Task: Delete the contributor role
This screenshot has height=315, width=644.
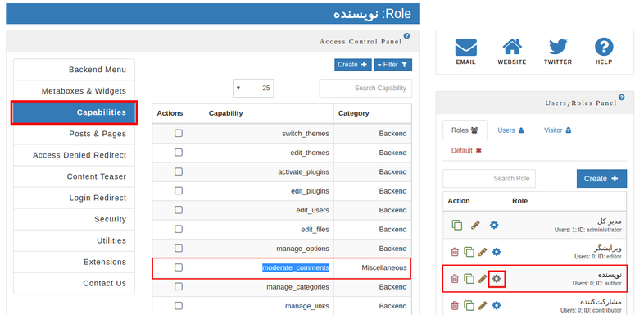Action: pos(454,305)
